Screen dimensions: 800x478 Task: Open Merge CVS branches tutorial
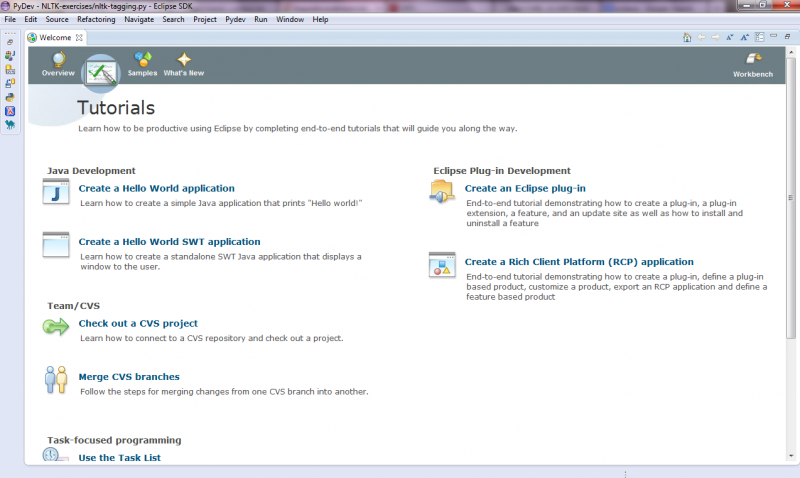[x=129, y=377]
